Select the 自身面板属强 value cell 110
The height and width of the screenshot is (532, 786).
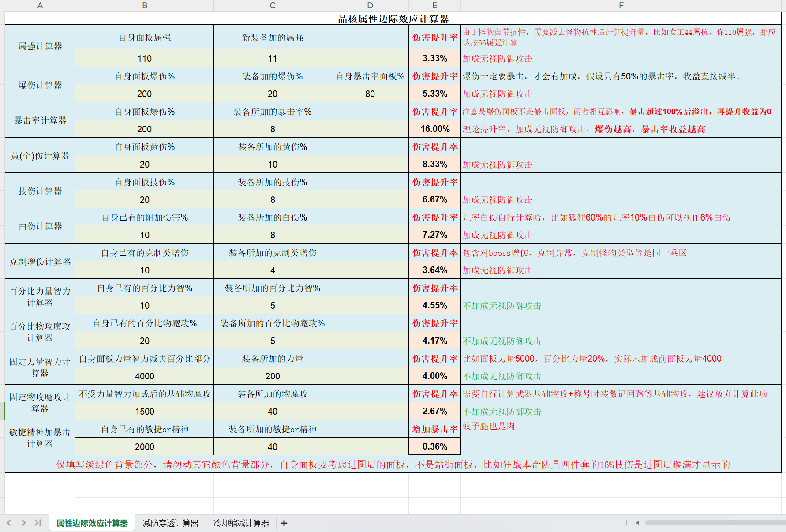click(x=144, y=58)
